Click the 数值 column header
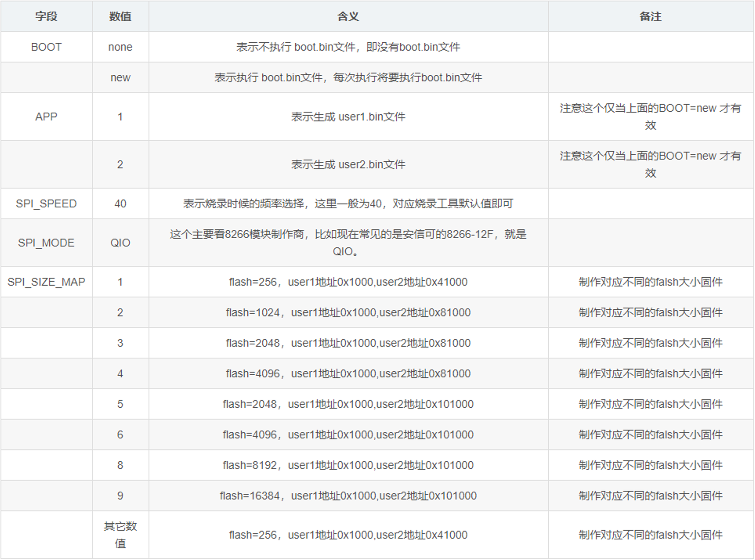 (x=120, y=16)
